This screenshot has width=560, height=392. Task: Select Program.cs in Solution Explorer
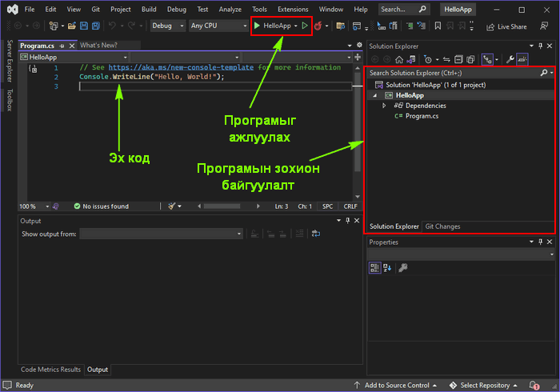click(x=422, y=116)
